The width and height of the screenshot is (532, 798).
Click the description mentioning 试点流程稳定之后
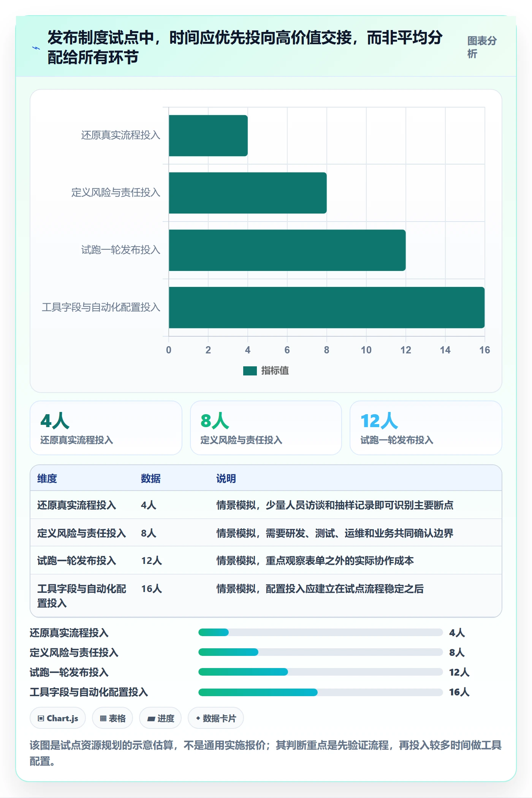(x=320, y=589)
